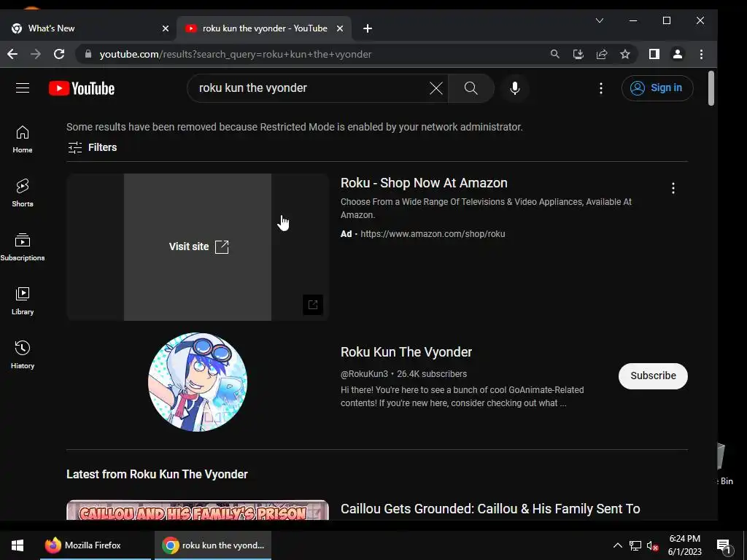The width and height of the screenshot is (747, 560).
Task: Close the YouTube search tab
Action: [340, 28]
